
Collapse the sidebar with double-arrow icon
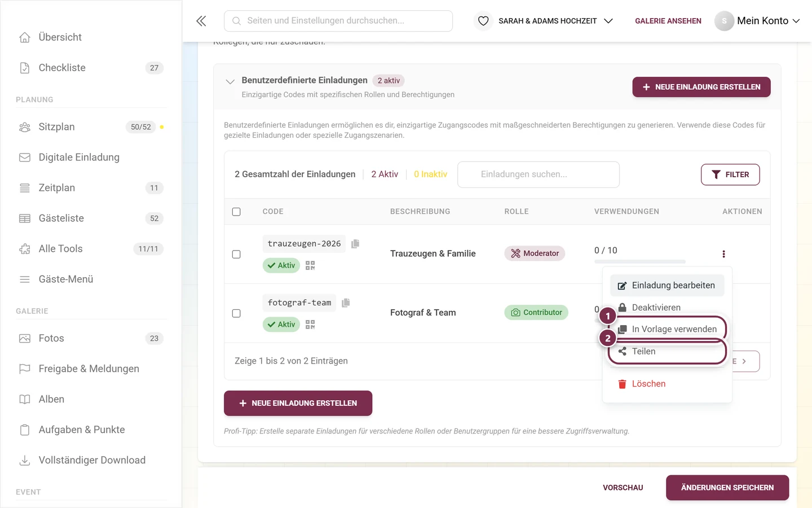tap(201, 21)
